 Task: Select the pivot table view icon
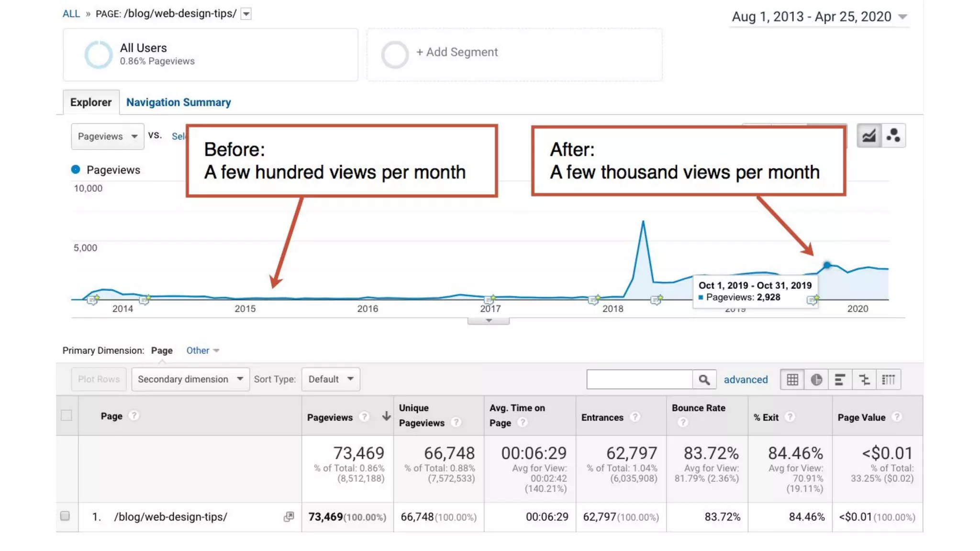click(888, 379)
